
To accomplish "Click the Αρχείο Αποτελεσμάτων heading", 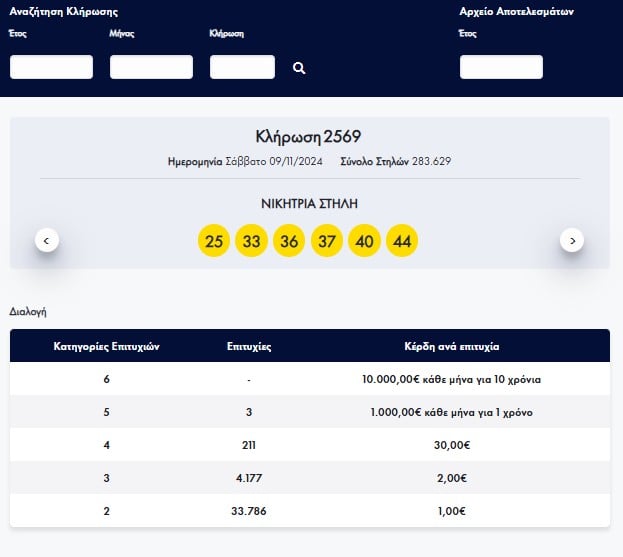I will click(517, 12).
